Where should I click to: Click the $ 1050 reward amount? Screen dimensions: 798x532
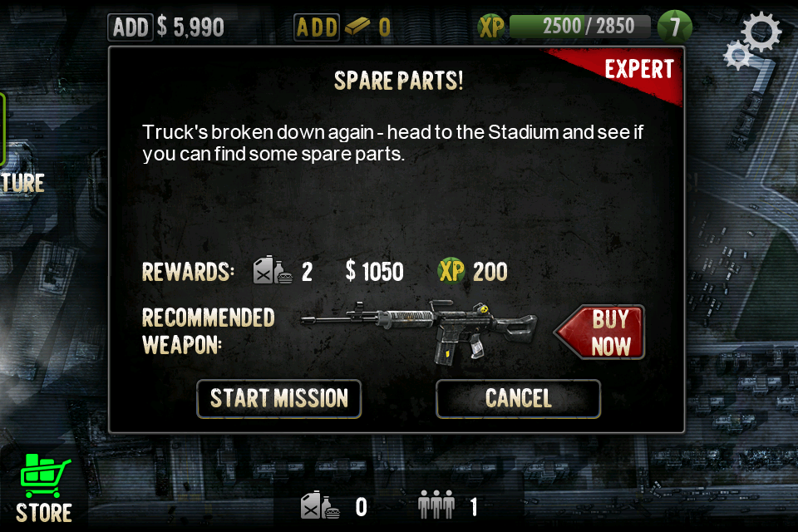tap(375, 271)
